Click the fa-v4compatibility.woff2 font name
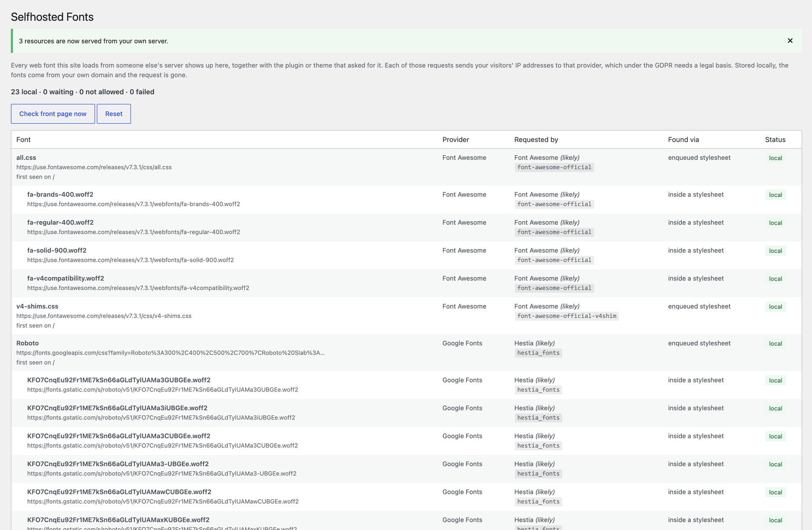The width and height of the screenshot is (812, 530). 65,278
